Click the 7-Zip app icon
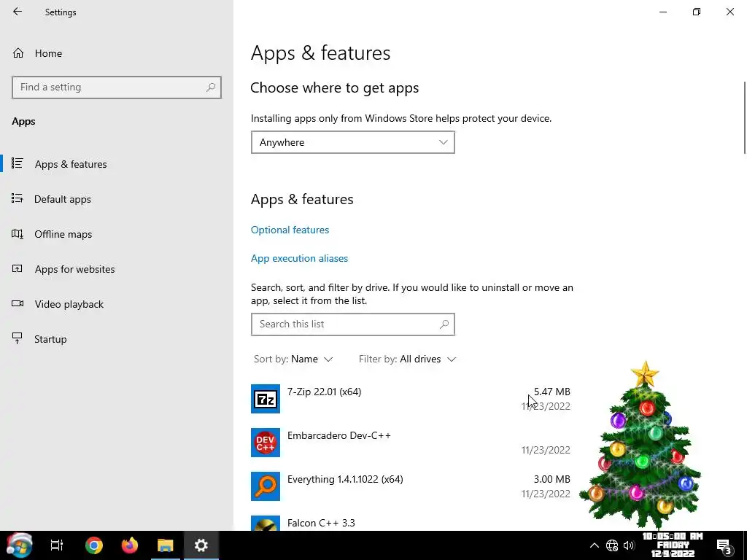This screenshot has width=747, height=560. coord(266,399)
